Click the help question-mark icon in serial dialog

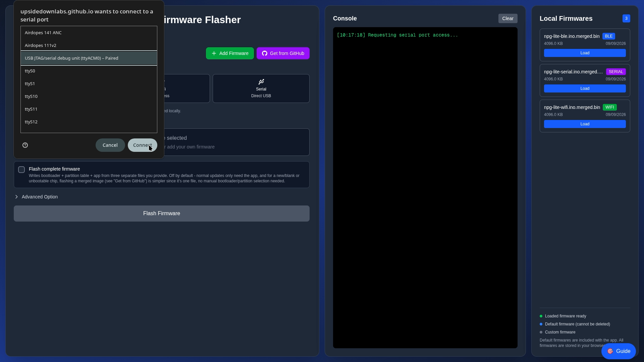coord(25,145)
